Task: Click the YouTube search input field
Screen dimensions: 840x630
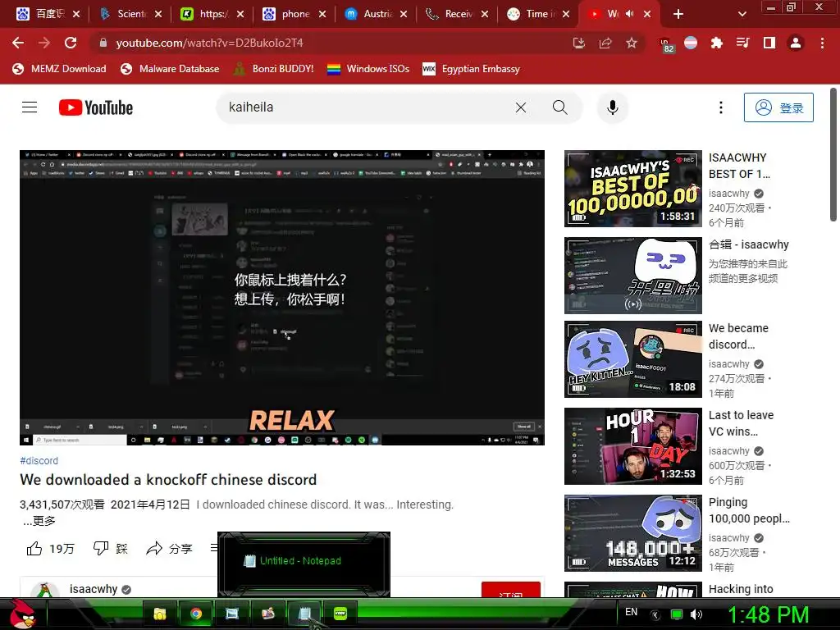Action: click(x=367, y=107)
